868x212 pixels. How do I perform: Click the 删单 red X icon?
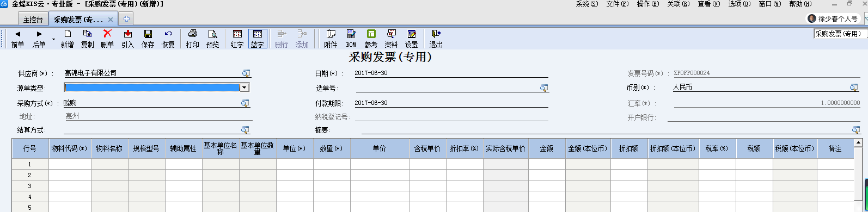coord(107,39)
